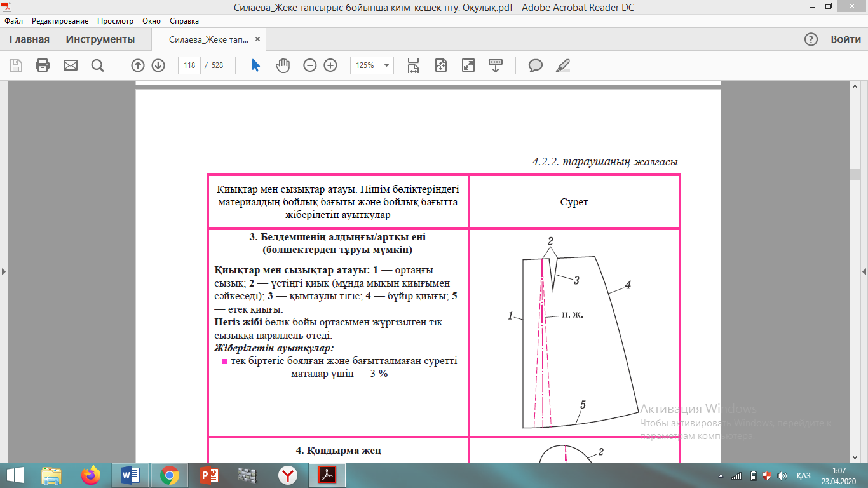Switch to the Инструменты tab
The width and height of the screenshot is (868, 488).
(x=100, y=39)
